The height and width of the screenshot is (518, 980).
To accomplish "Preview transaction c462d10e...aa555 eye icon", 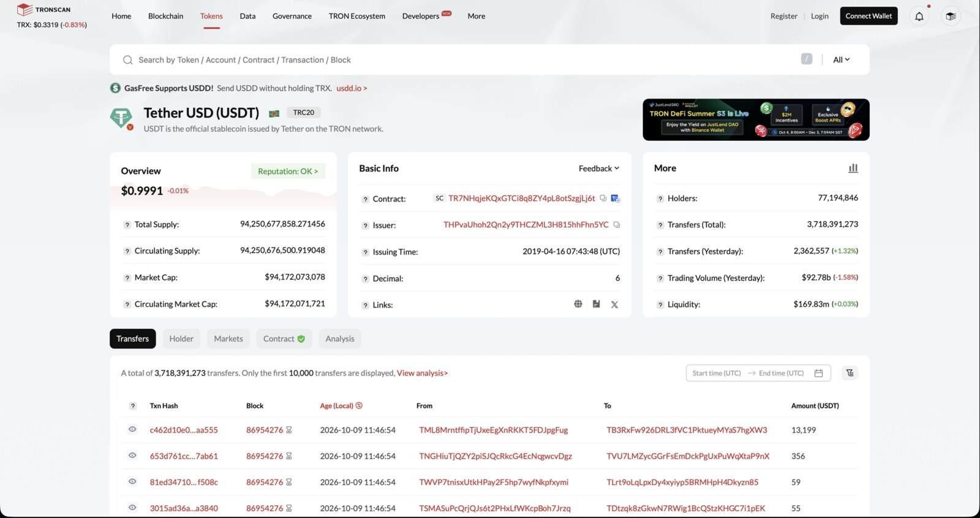I will (132, 429).
